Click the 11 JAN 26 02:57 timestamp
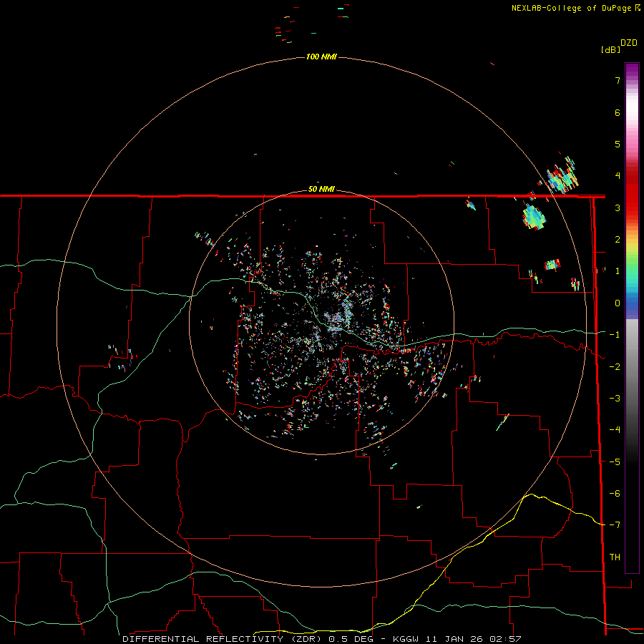Viewport: 644px width, 644px height. click(x=474, y=639)
